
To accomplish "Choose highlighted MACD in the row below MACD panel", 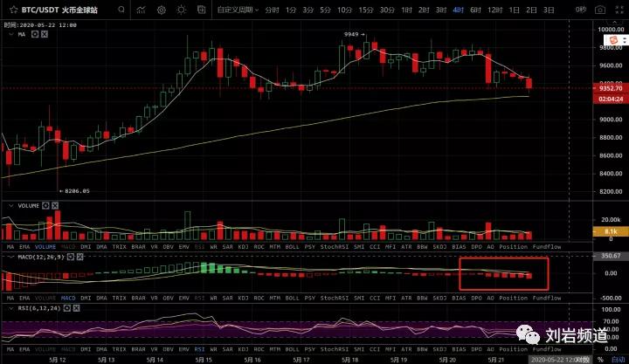I will [x=68, y=299].
